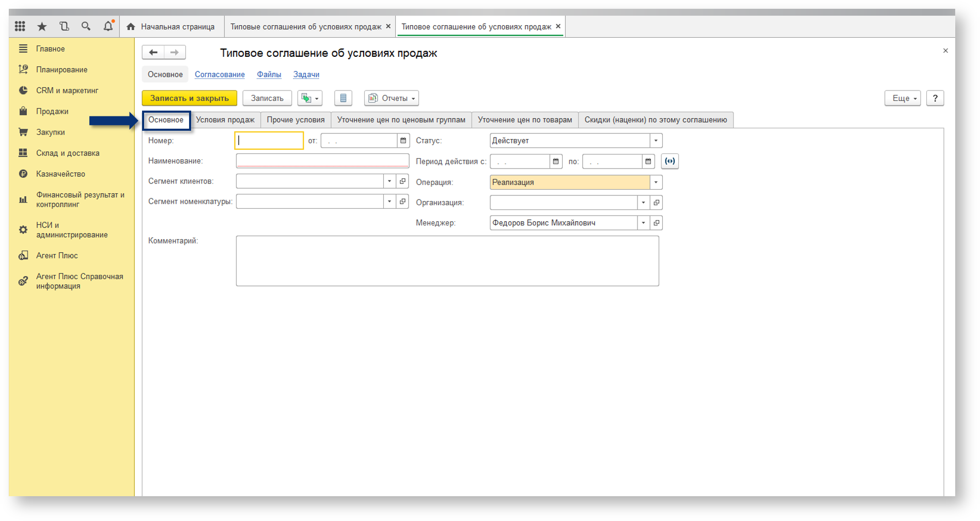Expand the Операция dropdown arrow

[x=656, y=182]
